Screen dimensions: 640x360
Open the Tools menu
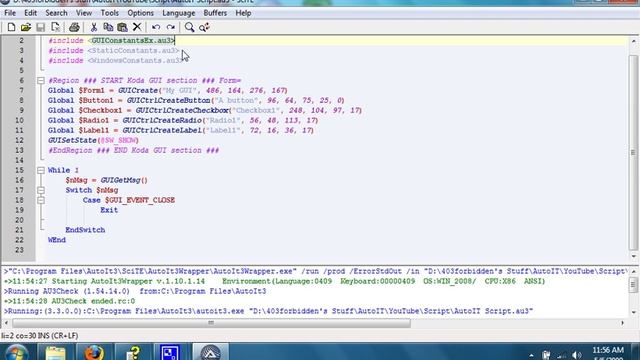110,13
